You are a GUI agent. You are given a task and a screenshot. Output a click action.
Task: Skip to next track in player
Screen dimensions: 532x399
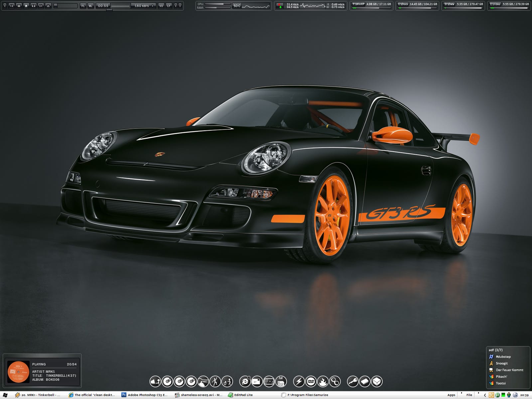[x=41, y=6]
